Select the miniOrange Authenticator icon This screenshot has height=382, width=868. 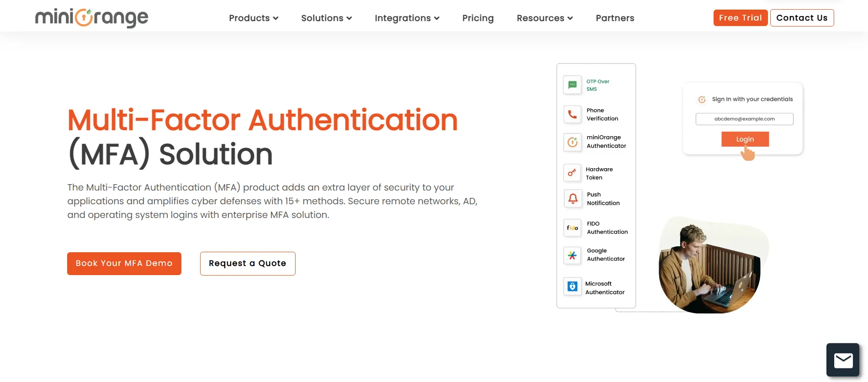572,142
